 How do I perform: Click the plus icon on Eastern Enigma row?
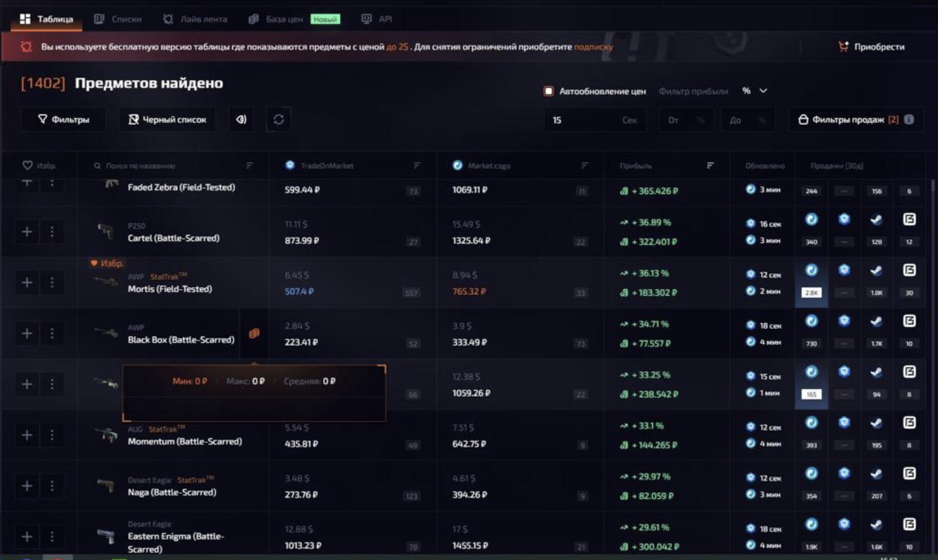(27, 537)
